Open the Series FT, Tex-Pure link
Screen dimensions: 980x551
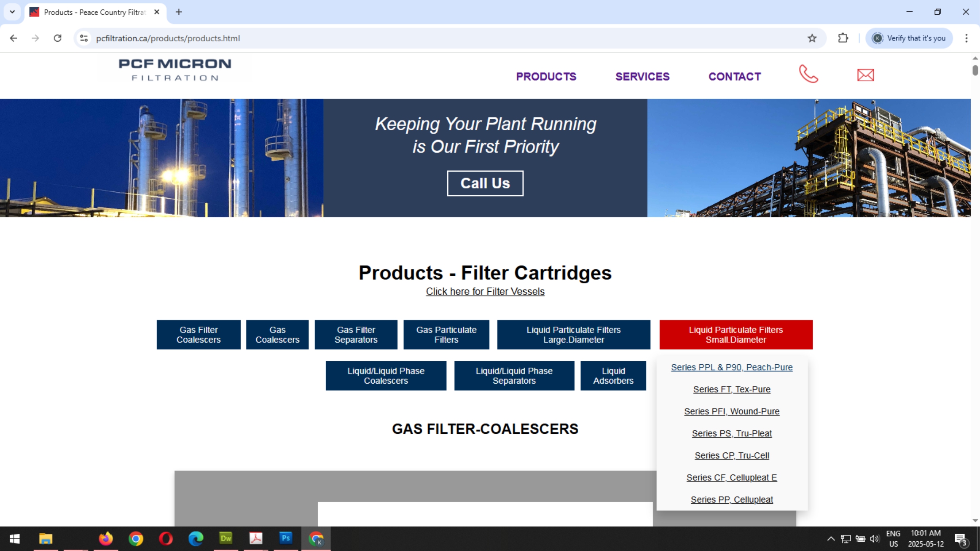click(732, 389)
